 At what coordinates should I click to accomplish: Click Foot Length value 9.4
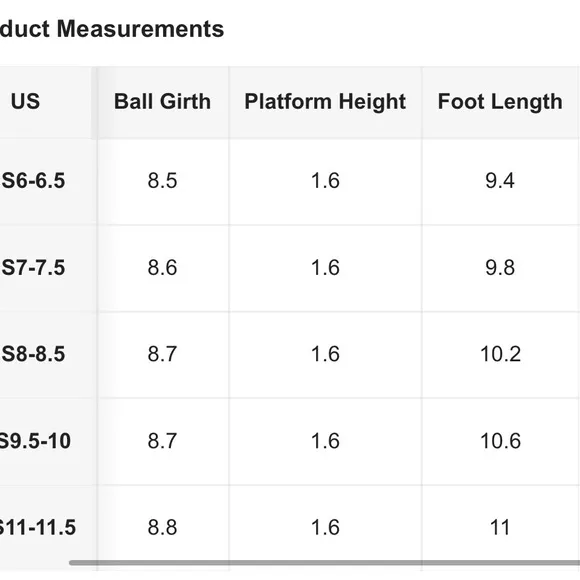click(500, 181)
